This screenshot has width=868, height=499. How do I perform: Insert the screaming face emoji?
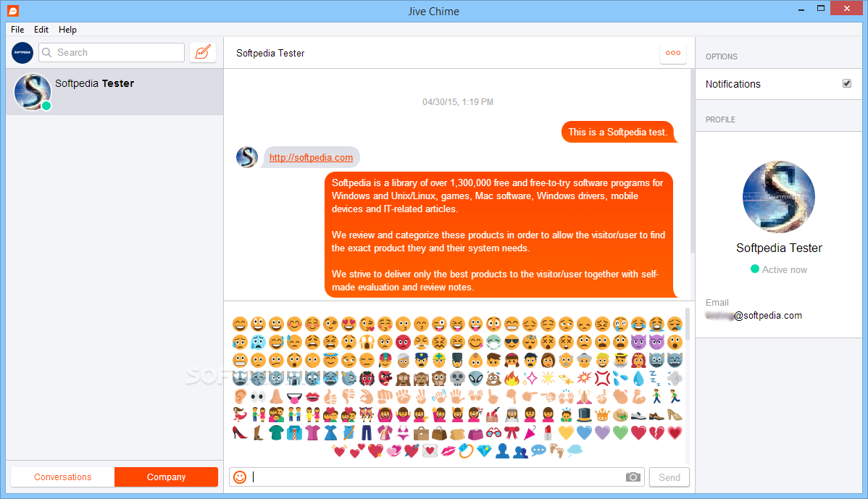tap(367, 343)
